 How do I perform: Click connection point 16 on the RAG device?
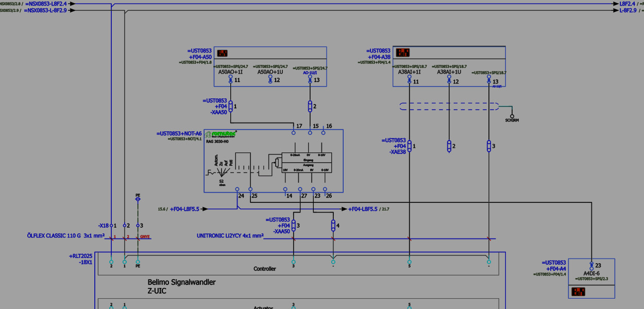point(323,132)
